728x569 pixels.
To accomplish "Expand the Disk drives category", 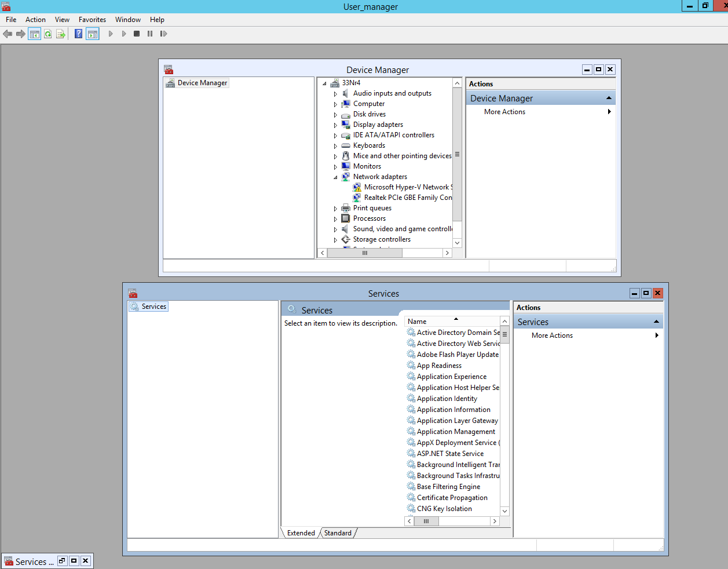I will [x=335, y=115].
